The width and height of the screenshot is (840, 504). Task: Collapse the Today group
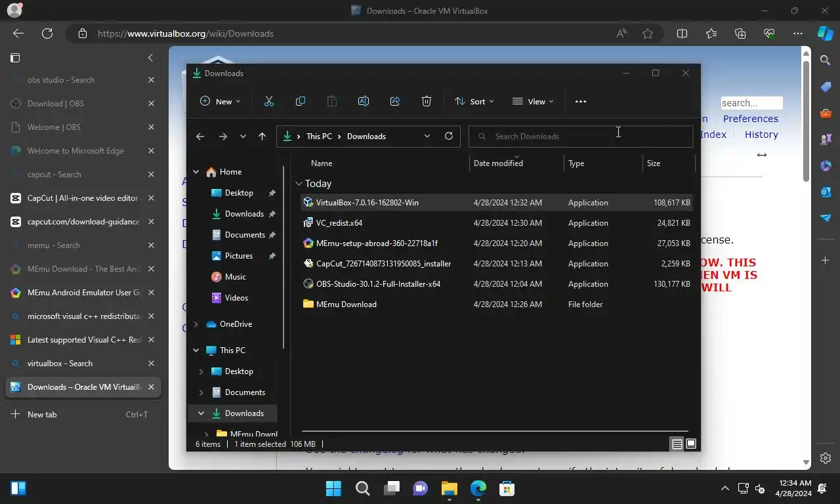(299, 184)
